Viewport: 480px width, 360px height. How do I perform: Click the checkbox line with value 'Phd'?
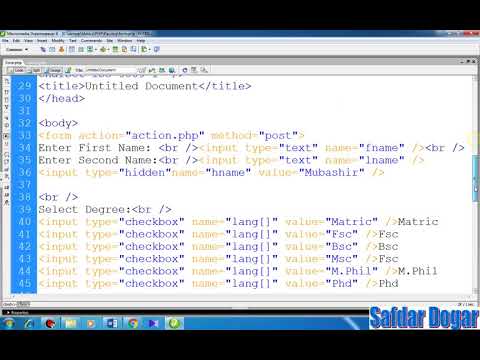pyautogui.click(x=218, y=284)
